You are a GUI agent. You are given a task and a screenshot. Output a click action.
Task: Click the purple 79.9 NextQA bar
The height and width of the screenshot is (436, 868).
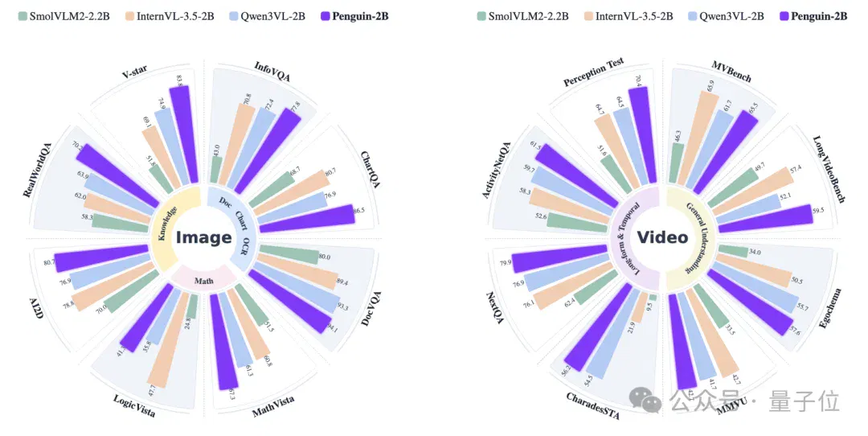(559, 258)
